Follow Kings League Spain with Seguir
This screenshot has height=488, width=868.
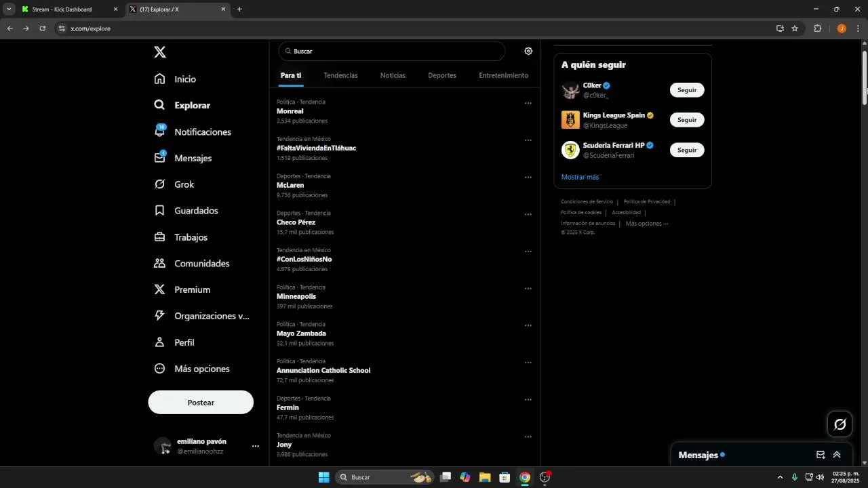687,120
